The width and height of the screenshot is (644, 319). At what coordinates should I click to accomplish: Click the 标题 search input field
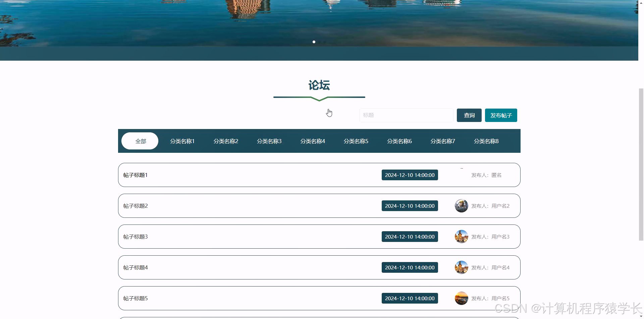406,115
